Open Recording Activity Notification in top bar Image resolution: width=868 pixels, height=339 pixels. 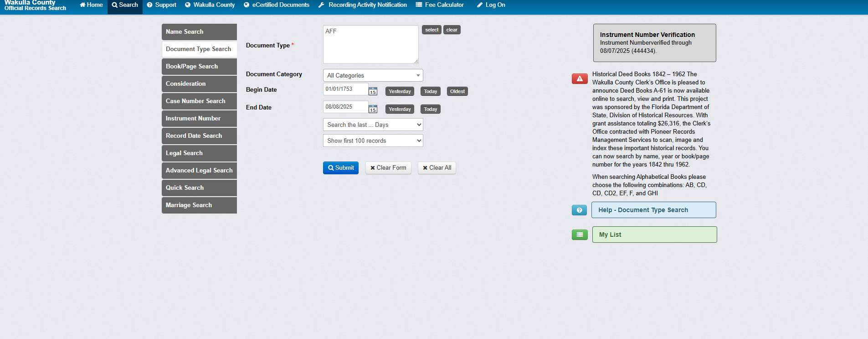click(x=363, y=5)
